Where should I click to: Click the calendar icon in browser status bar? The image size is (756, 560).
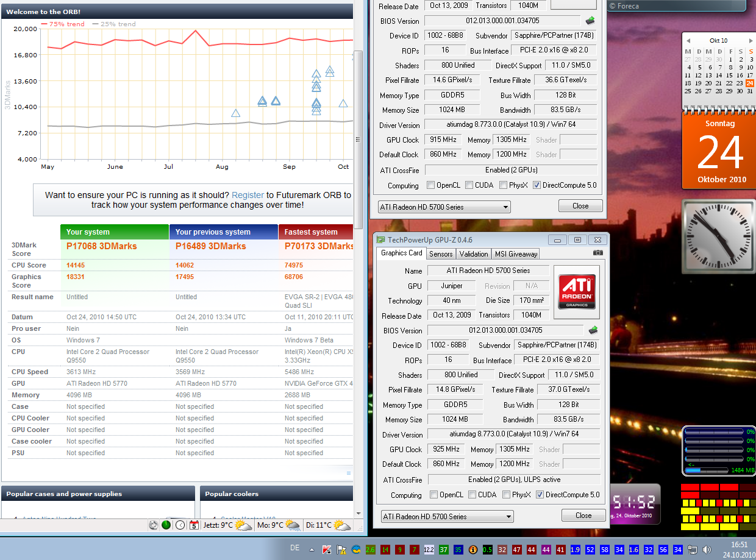194,525
